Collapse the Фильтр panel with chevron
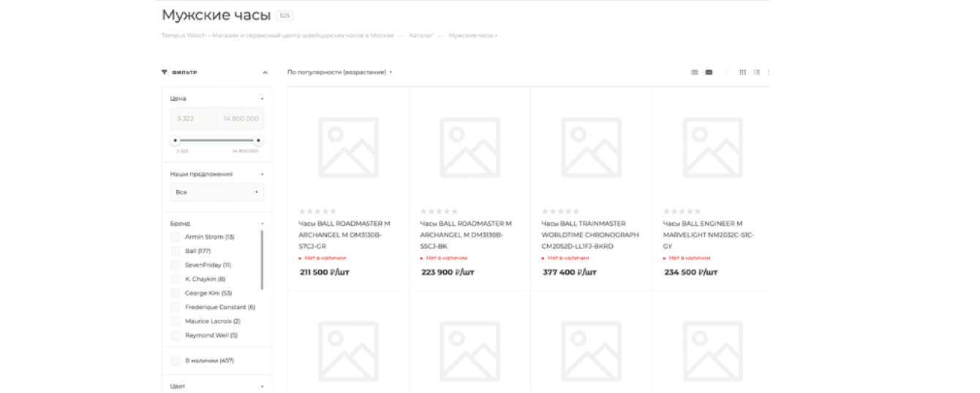The width and height of the screenshot is (980, 393). pyautogui.click(x=265, y=72)
